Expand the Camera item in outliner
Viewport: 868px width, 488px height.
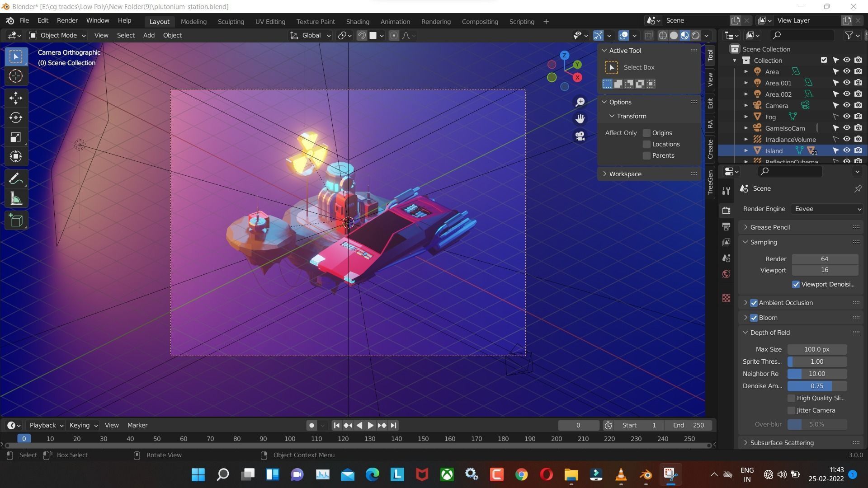[x=746, y=105]
